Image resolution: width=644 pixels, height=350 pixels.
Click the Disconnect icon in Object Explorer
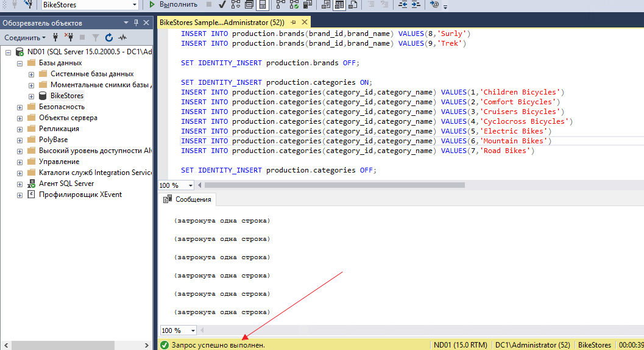[x=69, y=37]
